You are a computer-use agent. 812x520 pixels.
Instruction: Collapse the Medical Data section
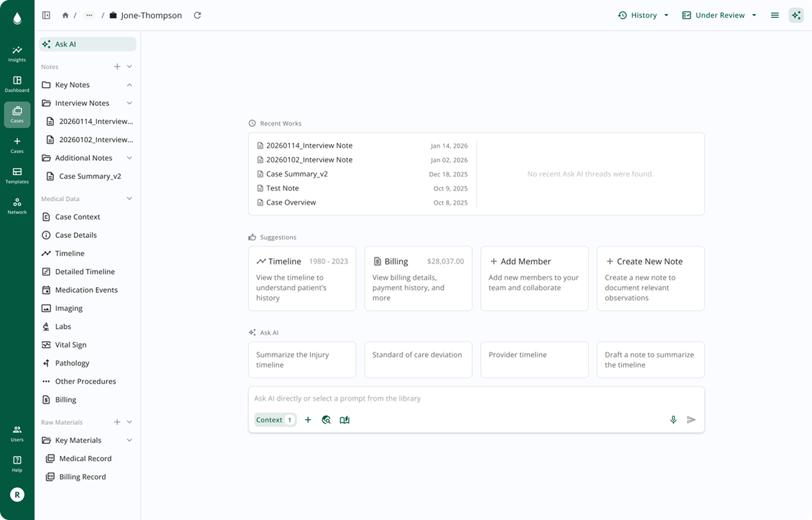tap(129, 198)
